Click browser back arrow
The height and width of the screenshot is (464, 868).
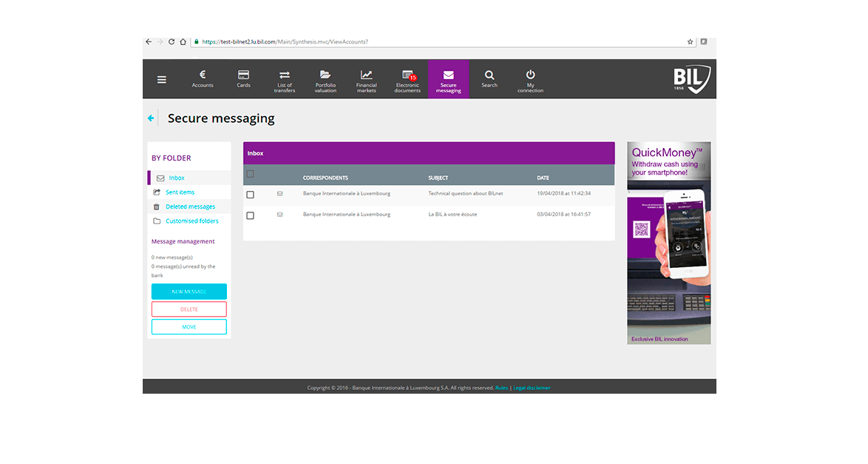[149, 41]
